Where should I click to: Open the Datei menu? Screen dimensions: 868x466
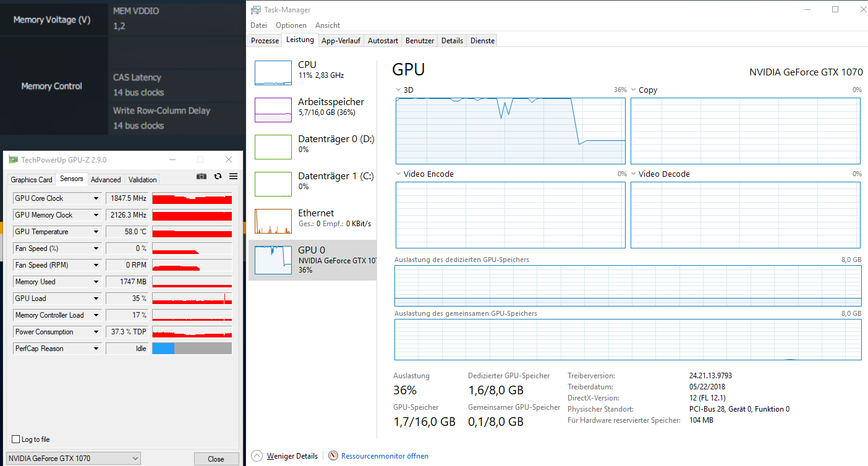pos(258,25)
